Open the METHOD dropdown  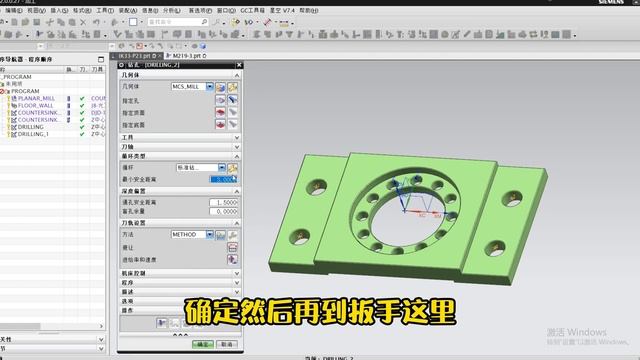[x=209, y=234]
